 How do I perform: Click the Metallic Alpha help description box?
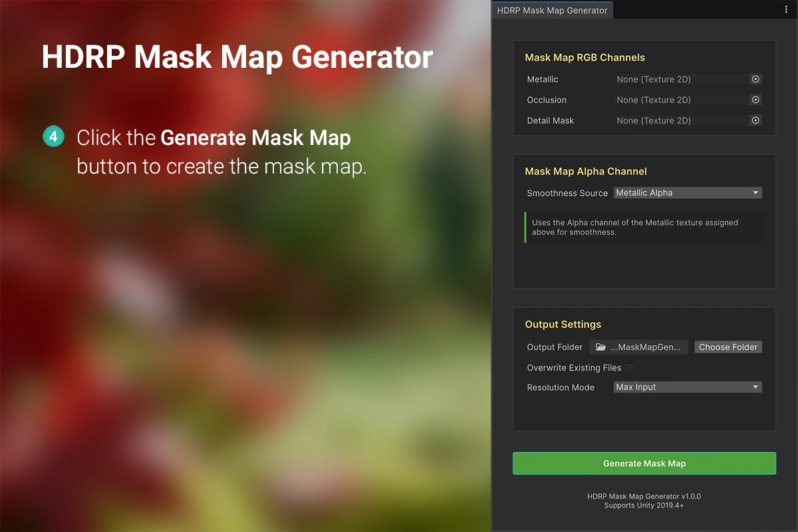[644, 227]
